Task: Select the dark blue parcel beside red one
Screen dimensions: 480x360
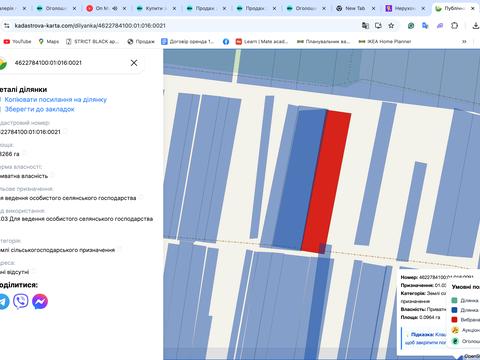Action: (x=300, y=180)
